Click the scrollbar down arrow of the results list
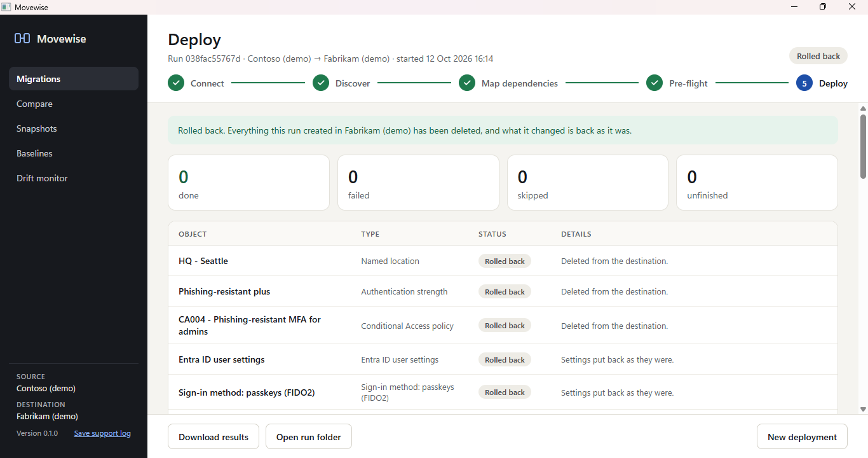Image resolution: width=868 pixels, height=458 pixels. (x=864, y=409)
